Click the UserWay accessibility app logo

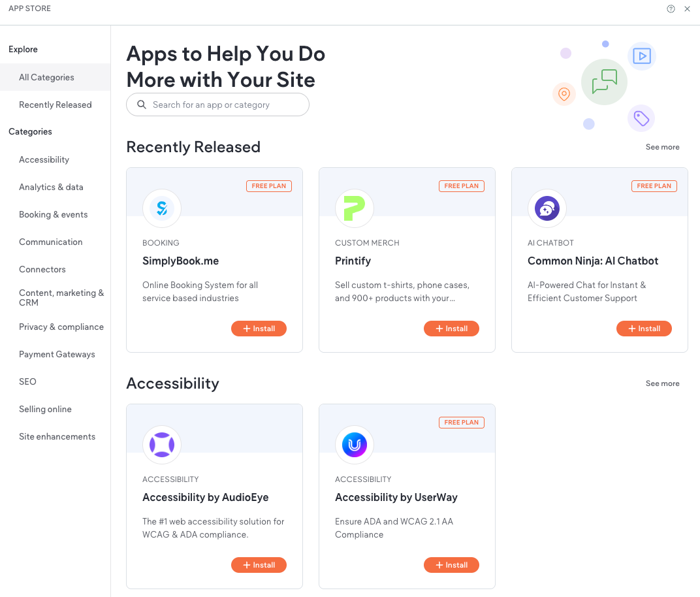354,445
